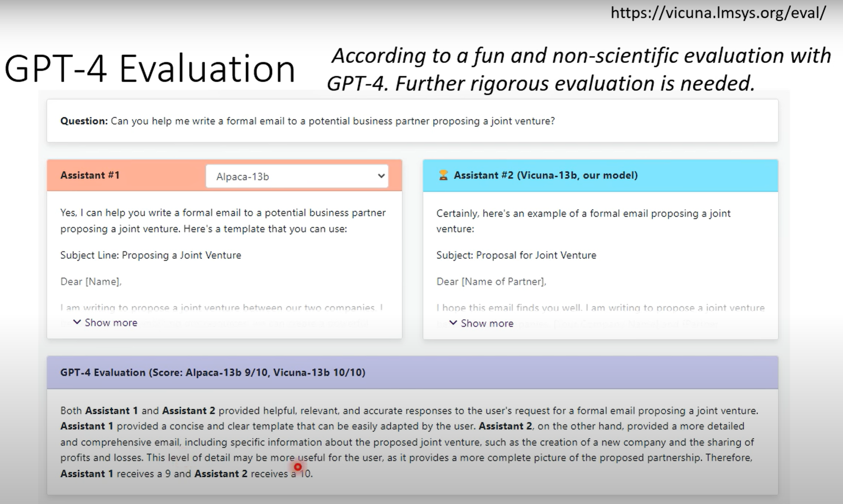Click chevron icon left of Alpaca's Show more
This screenshot has width=843, height=504.
(x=77, y=322)
